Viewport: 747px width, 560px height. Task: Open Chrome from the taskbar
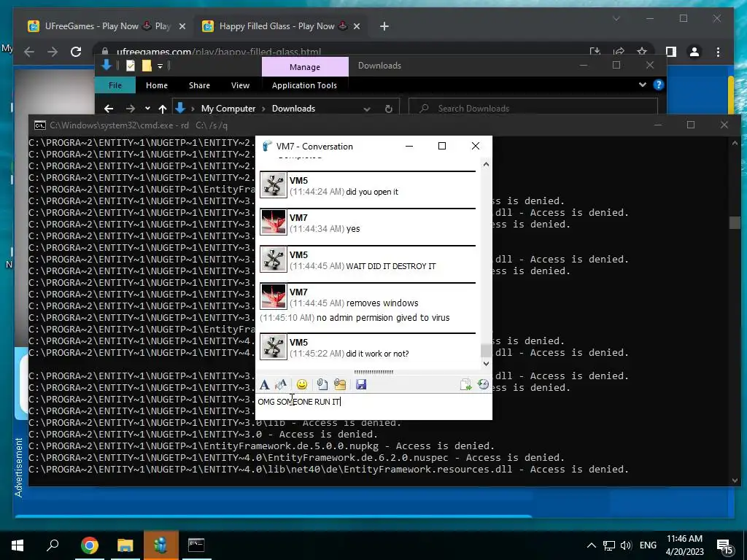pyautogui.click(x=89, y=545)
